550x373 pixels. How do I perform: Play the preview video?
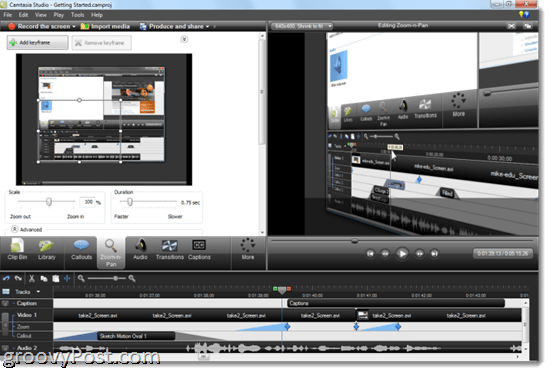pyautogui.click(x=402, y=253)
